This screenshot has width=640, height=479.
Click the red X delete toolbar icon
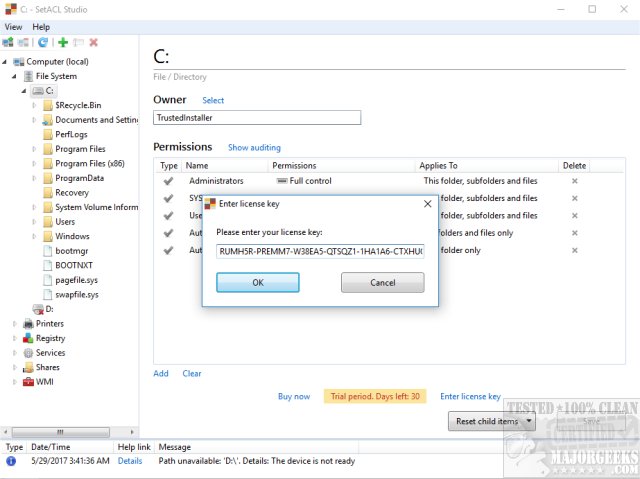point(93,42)
